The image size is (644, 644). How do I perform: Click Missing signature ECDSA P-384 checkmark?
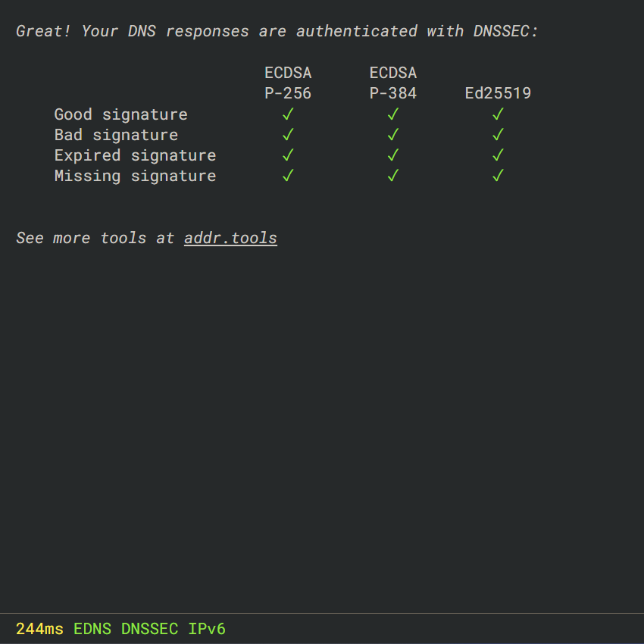(392, 176)
